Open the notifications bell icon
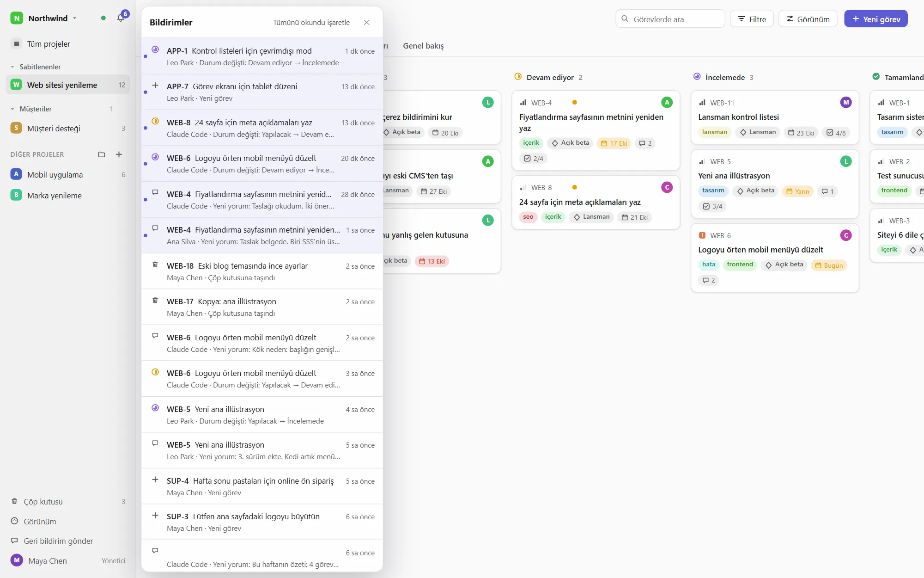Screen dimensions: 924x578 coord(121,18)
